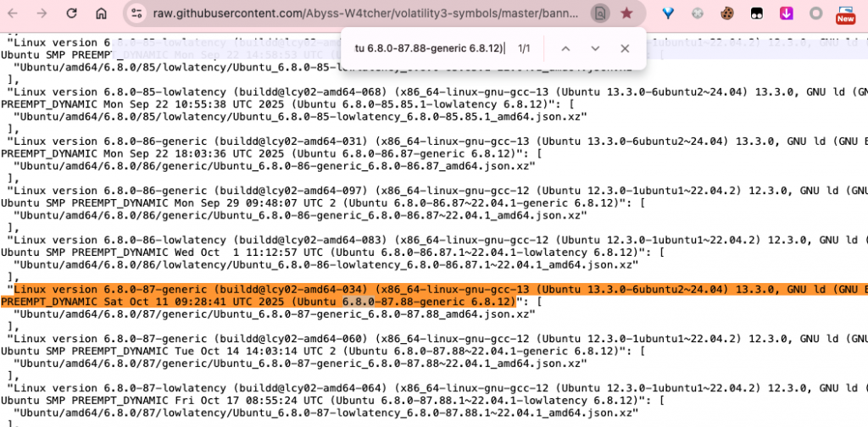The image size is (868, 427).
Task: Go to the browser home page
Action: coord(101,14)
